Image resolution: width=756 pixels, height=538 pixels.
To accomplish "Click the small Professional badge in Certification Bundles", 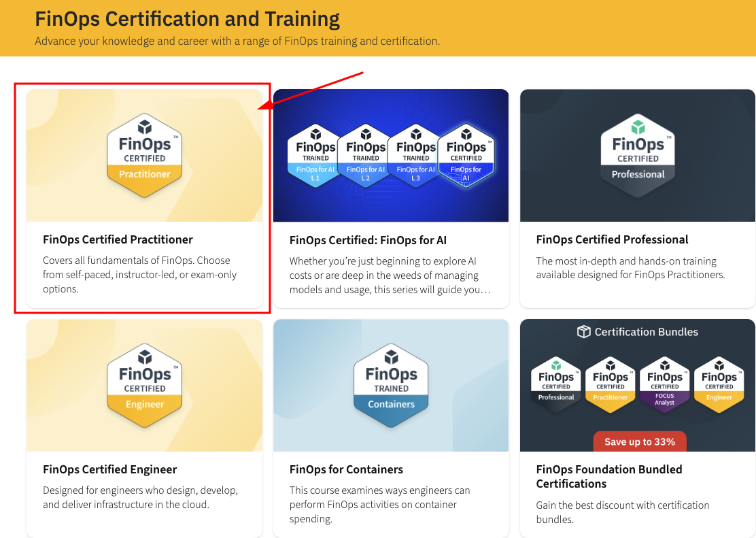I will tap(556, 385).
